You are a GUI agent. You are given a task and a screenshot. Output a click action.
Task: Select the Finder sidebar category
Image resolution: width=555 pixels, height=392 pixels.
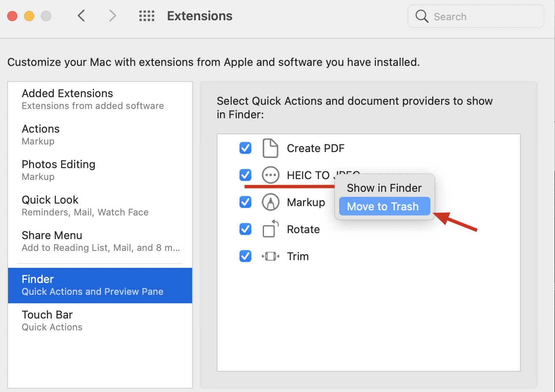[100, 286]
